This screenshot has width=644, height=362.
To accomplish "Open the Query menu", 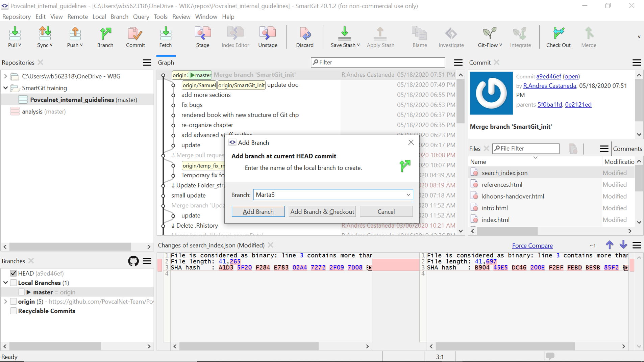I will 141,17.
